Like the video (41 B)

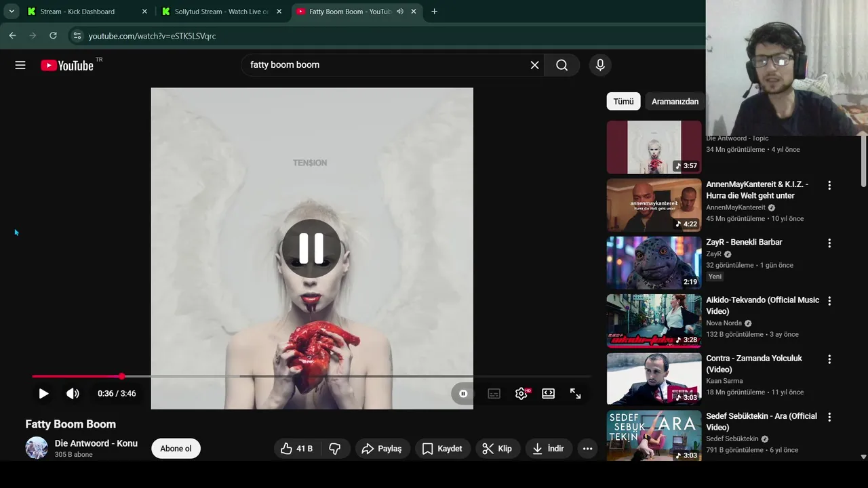[296, 449]
